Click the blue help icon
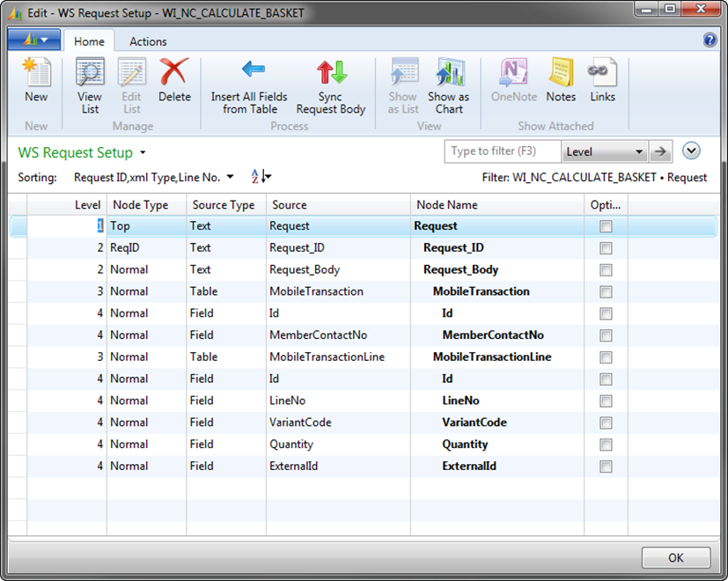 pos(710,40)
